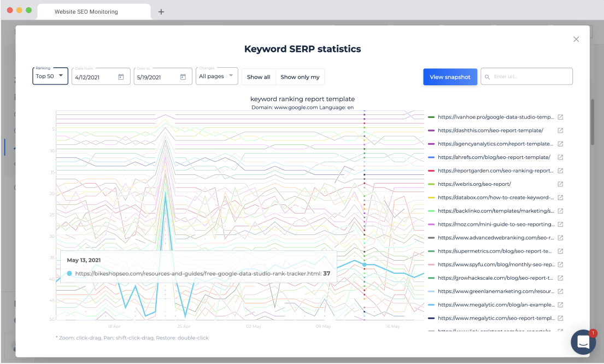Open the chat support widget icon

point(583,342)
